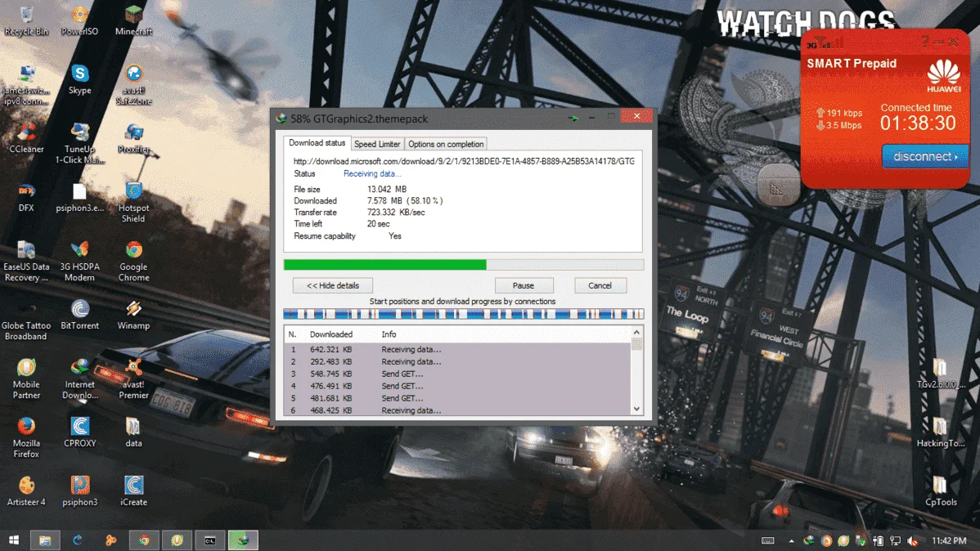Switch to Download status tab
This screenshot has width=980, height=551.
tap(317, 143)
